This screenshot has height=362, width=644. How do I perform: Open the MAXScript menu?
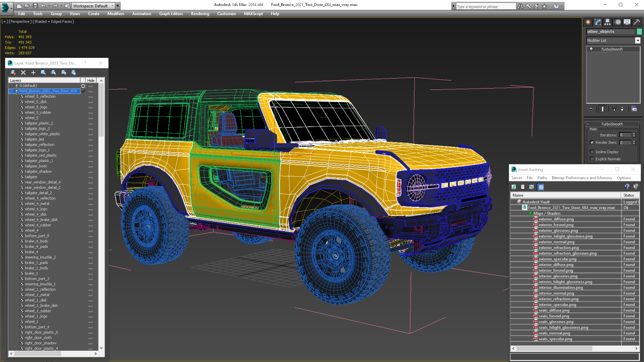tap(253, 14)
